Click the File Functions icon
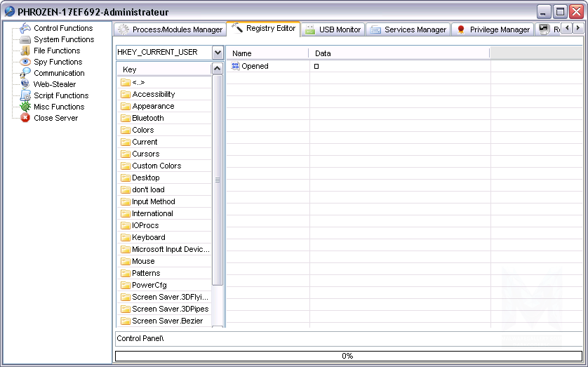 (x=25, y=51)
